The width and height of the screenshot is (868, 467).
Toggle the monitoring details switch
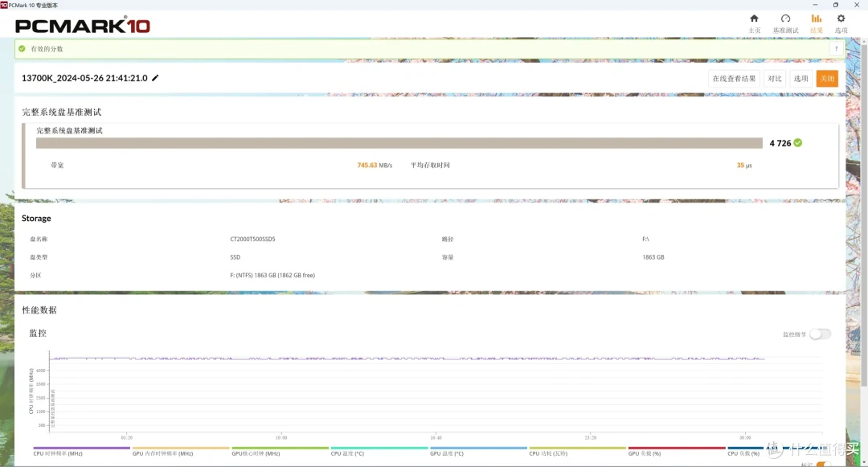pos(820,334)
